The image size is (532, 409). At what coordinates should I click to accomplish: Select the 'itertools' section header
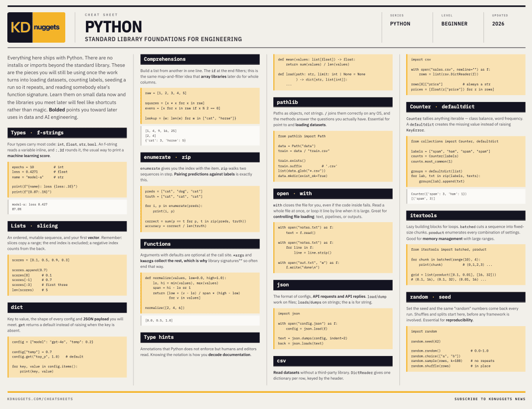click(466, 215)
